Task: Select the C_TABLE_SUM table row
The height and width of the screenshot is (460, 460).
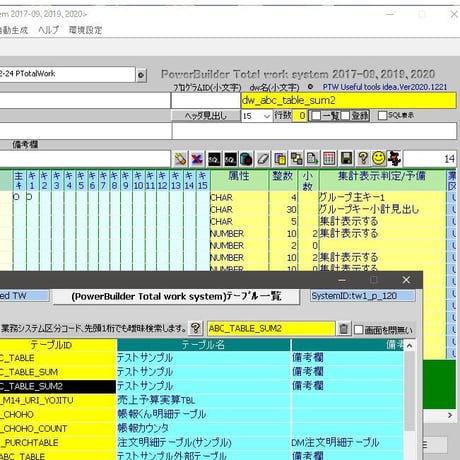Action: tap(58, 372)
